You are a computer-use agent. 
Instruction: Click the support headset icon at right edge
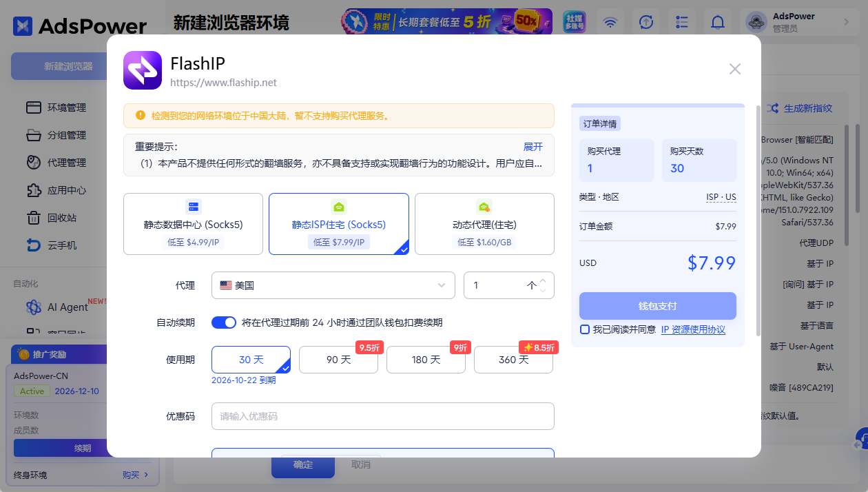pyautogui.click(x=862, y=439)
